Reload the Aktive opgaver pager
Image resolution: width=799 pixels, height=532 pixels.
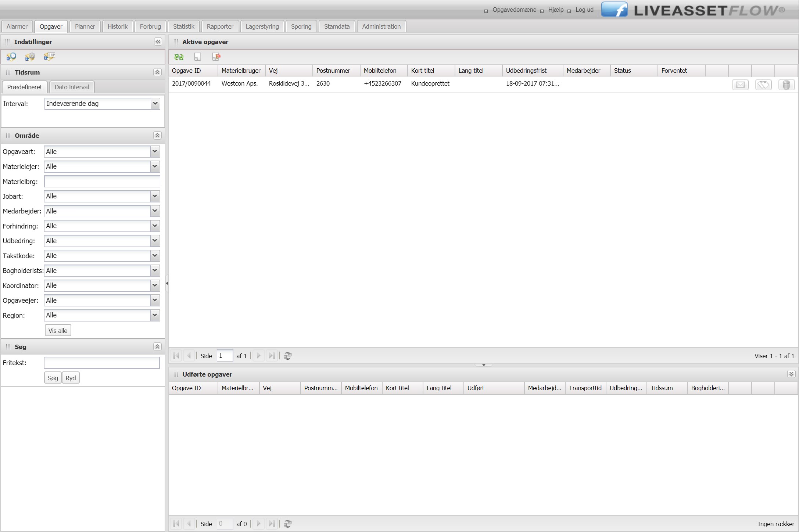(x=288, y=356)
